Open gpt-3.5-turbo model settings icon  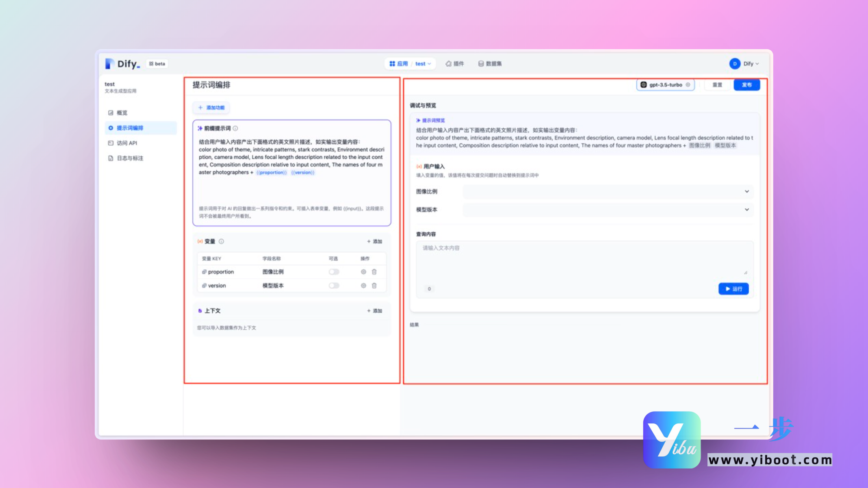688,85
